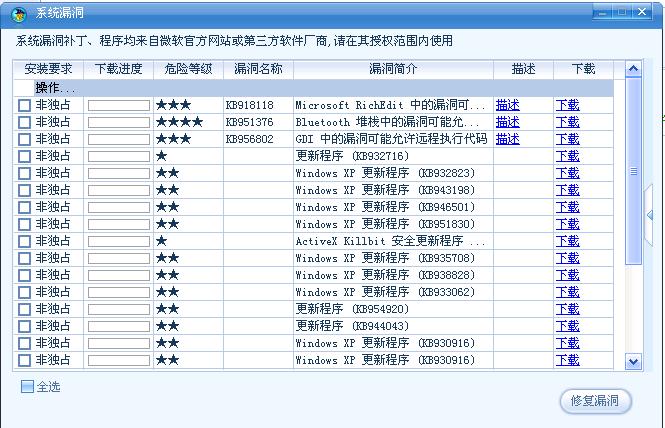Viewport: 665px width, 428px height.
Task: Click the scrollbar down arrow
Action: [633, 362]
